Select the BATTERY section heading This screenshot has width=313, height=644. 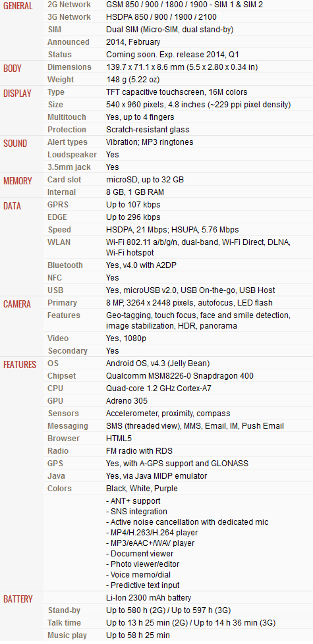click(18, 599)
